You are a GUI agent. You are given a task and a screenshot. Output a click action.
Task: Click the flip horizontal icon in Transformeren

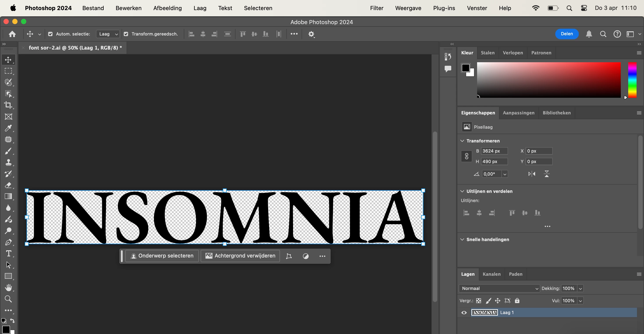[x=532, y=174]
